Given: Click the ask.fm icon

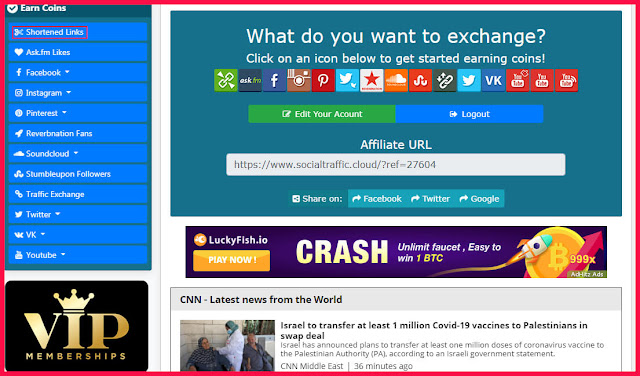Looking at the screenshot, I should (250, 80).
